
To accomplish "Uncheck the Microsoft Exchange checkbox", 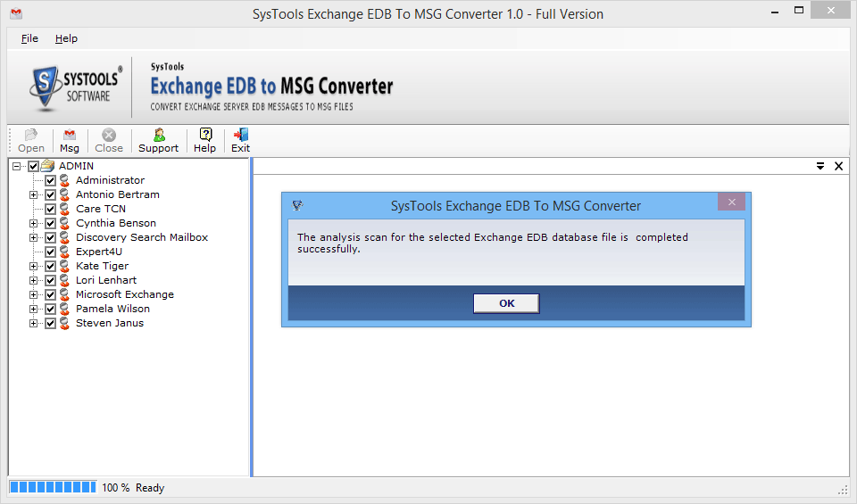I will pyautogui.click(x=50, y=294).
